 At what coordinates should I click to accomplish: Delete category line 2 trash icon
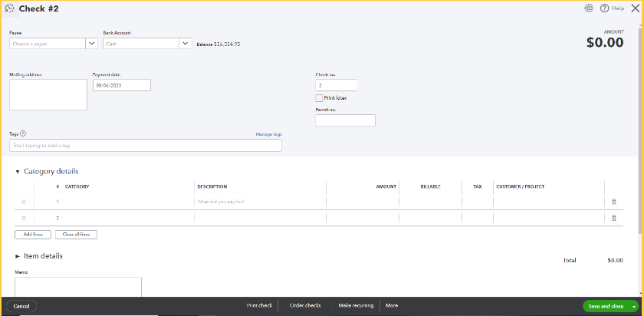pos(614,218)
